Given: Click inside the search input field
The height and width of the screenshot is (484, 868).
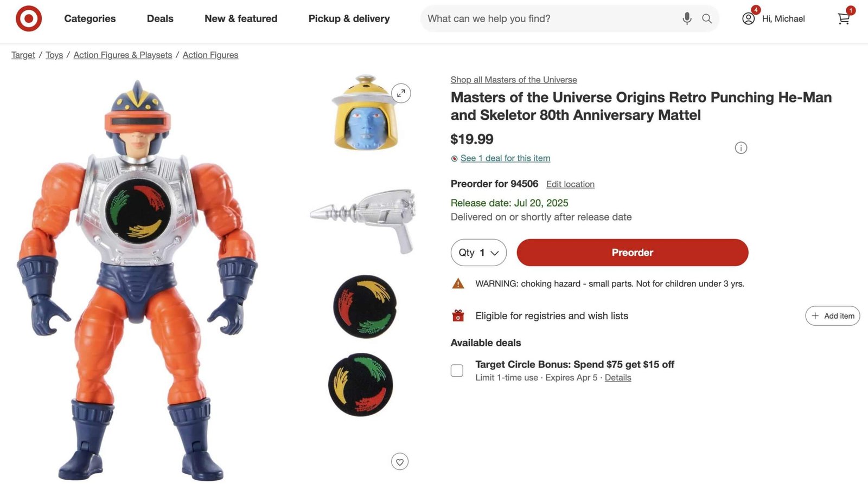Looking at the screenshot, I should (542, 18).
